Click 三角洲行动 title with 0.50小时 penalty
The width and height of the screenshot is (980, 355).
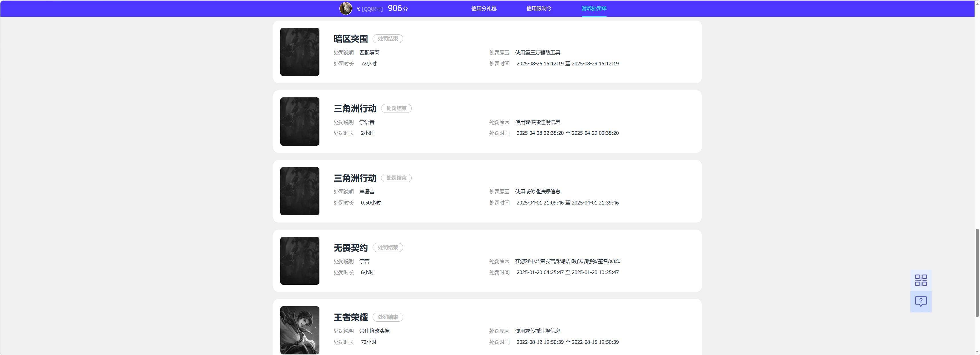pyautogui.click(x=355, y=178)
